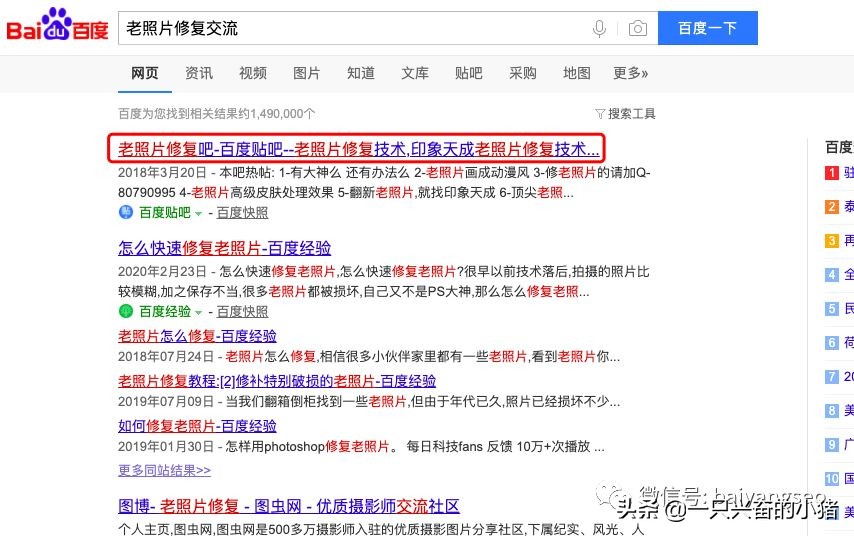The width and height of the screenshot is (854, 536).
Task: Open 如何修复老照片-百度经验 link
Action: [x=197, y=425]
